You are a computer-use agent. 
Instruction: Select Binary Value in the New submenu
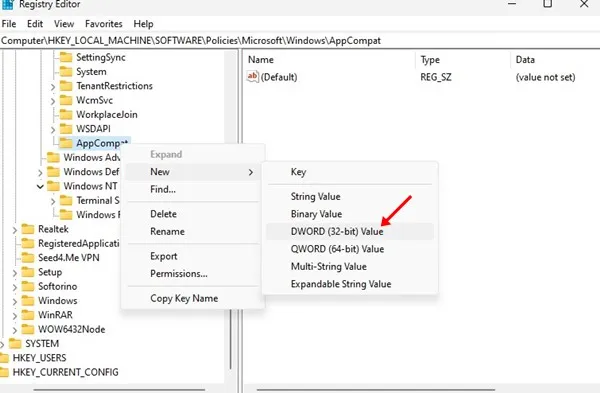tap(350, 214)
